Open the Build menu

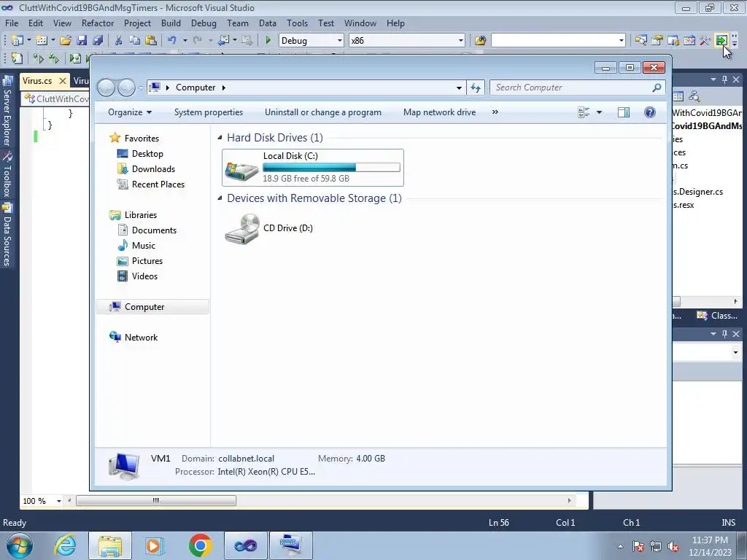pos(171,23)
